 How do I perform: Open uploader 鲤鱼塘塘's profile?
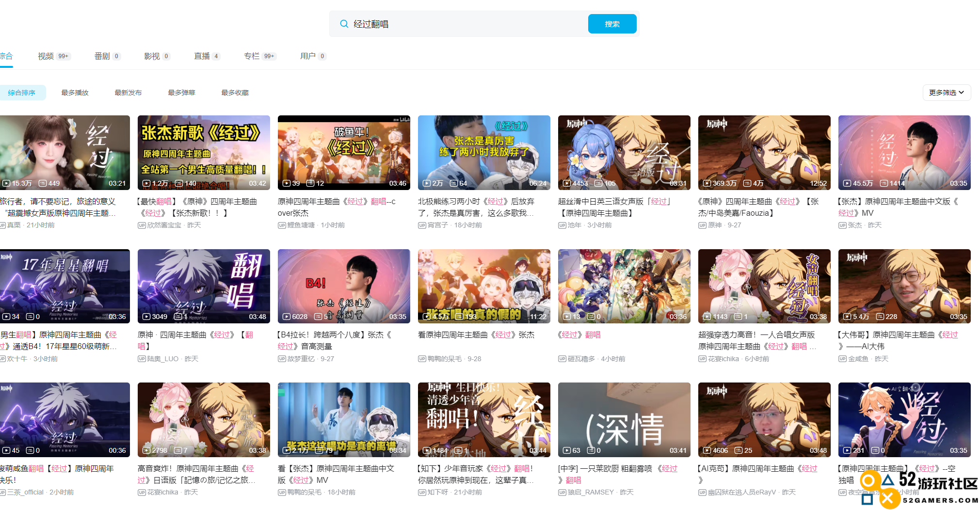(x=301, y=225)
